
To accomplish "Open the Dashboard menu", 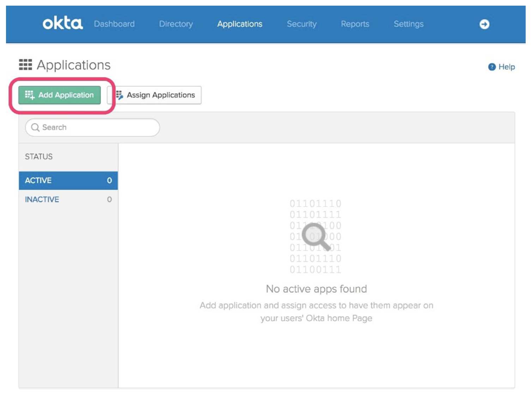I will point(114,24).
